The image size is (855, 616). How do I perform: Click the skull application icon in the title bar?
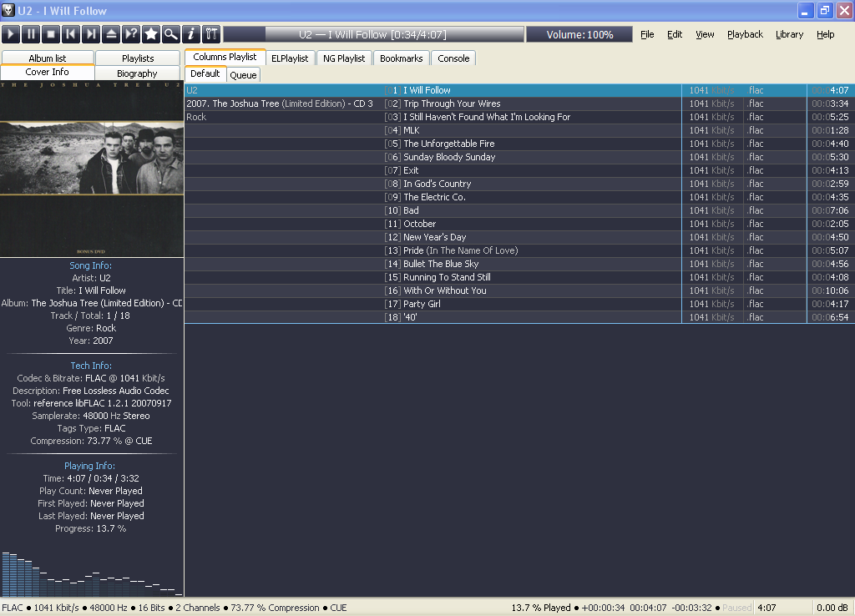[x=8, y=10]
